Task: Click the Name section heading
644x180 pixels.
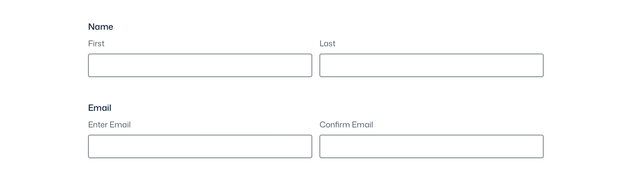Action: [101, 27]
